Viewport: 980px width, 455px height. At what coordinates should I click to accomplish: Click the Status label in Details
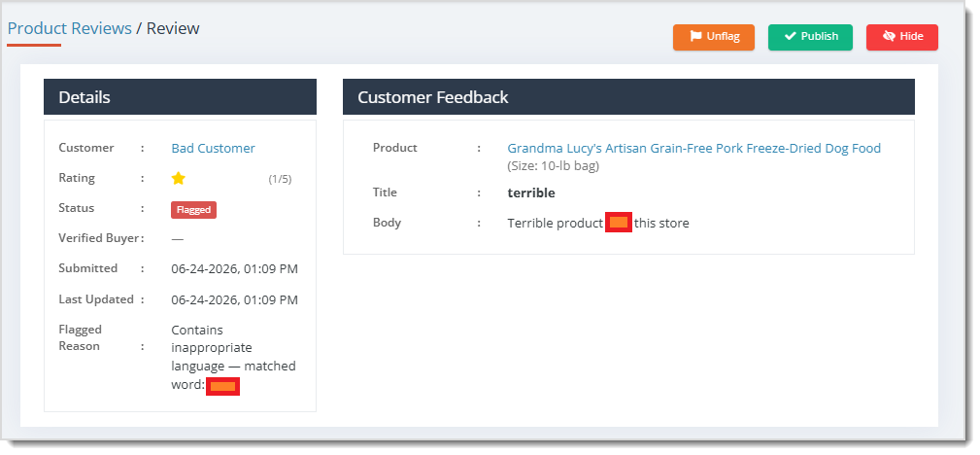click(x=76, y=208)
